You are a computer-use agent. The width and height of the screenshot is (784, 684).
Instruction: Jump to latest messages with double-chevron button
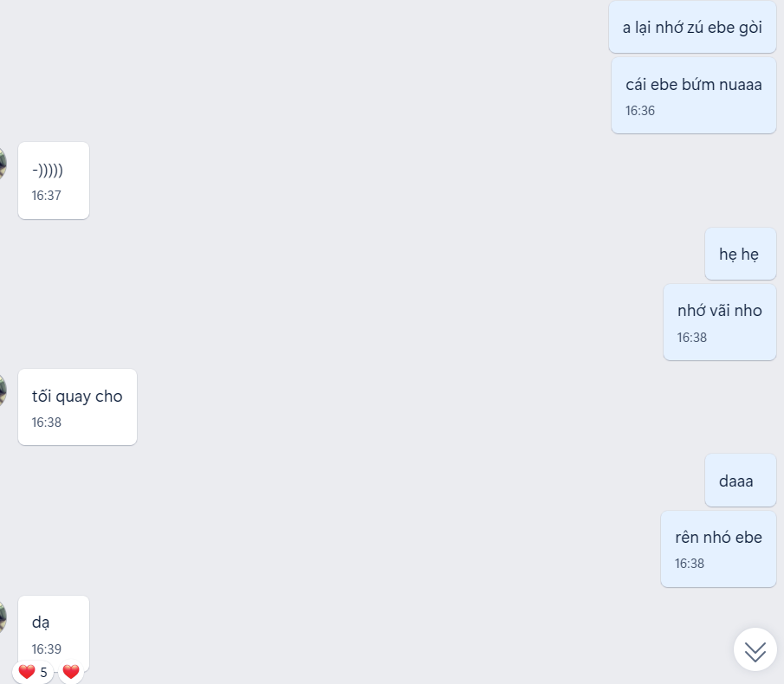(x=755, y=649)
